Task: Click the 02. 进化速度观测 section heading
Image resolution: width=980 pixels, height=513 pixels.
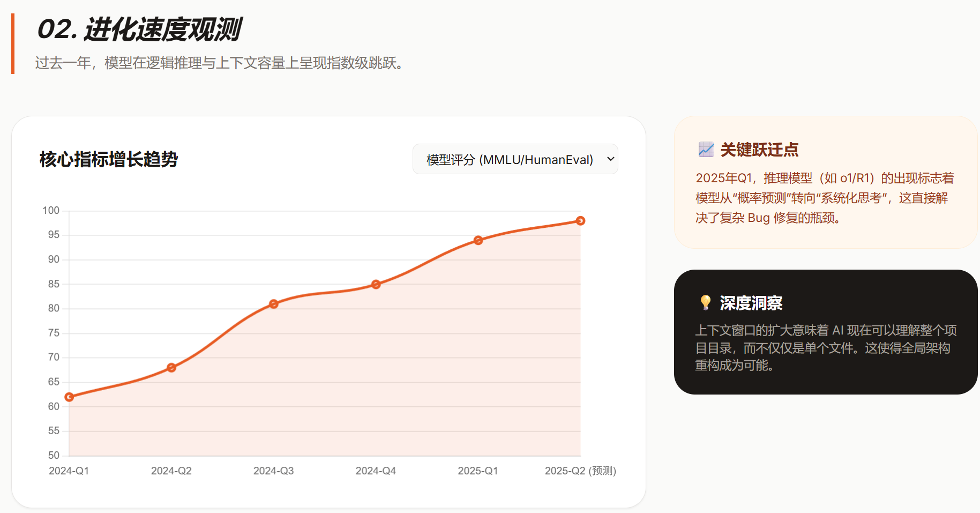Action: (139, 29)
